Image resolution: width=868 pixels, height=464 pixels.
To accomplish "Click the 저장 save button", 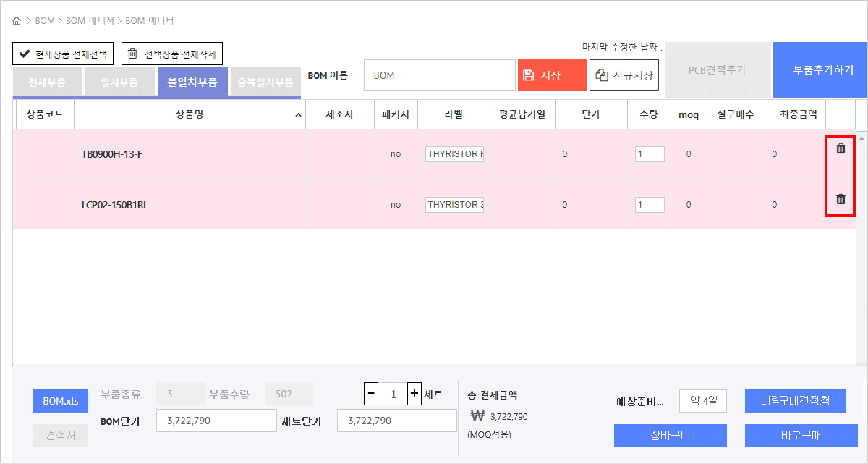I will (x=552, y=75).
